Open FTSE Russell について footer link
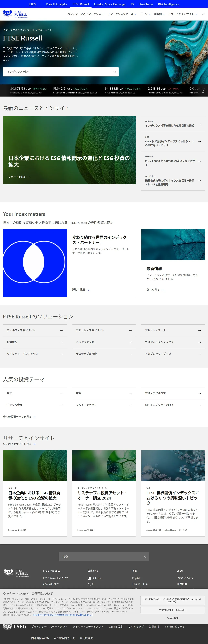 pos(56,578)
